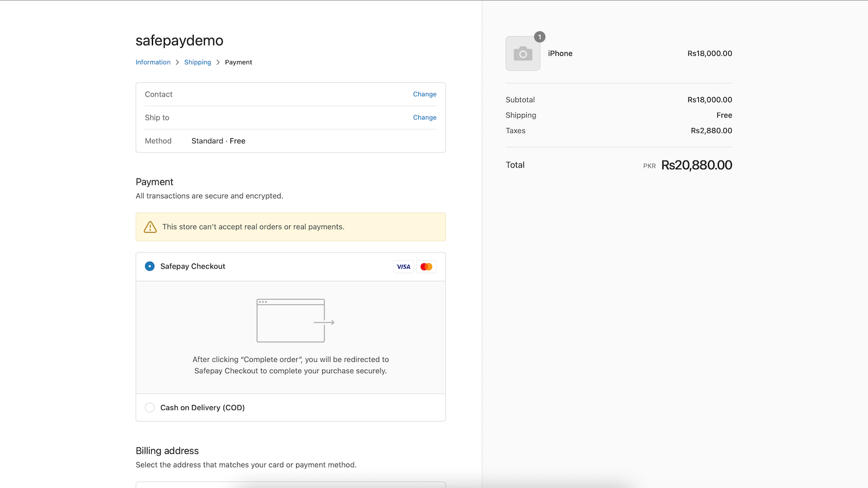Viewport: 868px width, 488px height.
Task: Click the Payment section heading
Action: (155, 182)
